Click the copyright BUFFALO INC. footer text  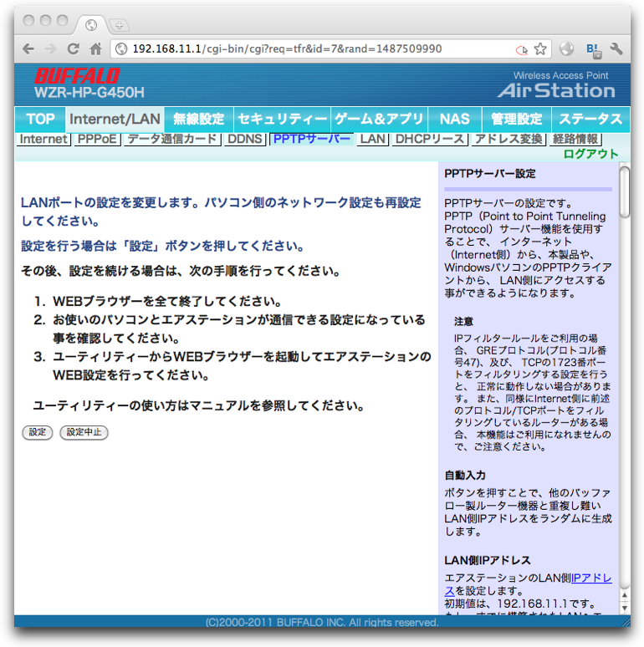pos(322,622)
